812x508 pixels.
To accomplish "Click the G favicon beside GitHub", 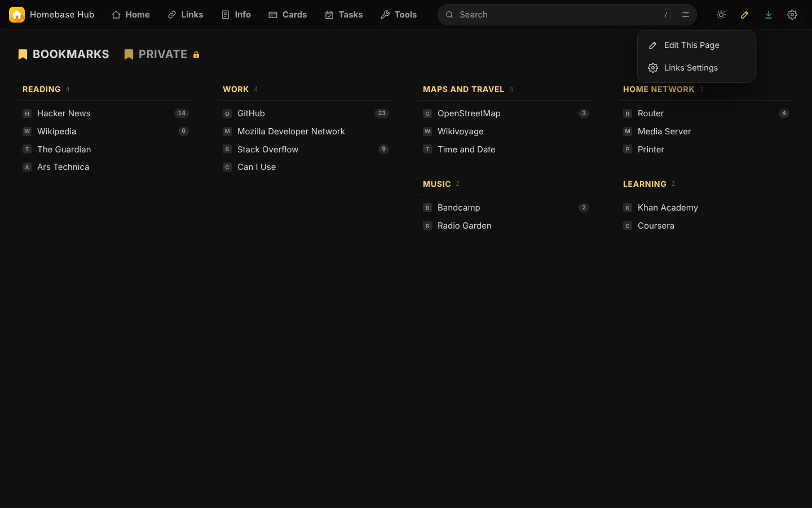I will 227,113.
